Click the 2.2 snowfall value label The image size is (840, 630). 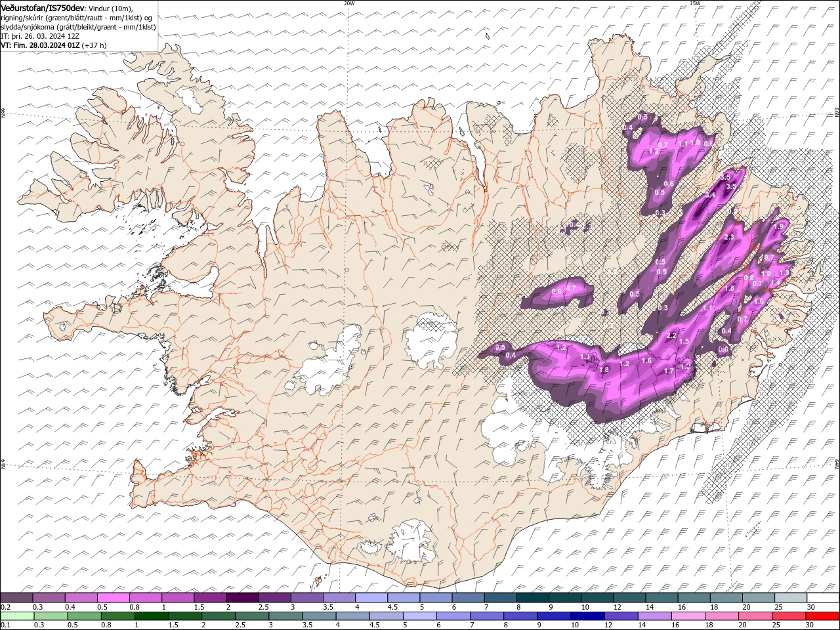[671, 335]
